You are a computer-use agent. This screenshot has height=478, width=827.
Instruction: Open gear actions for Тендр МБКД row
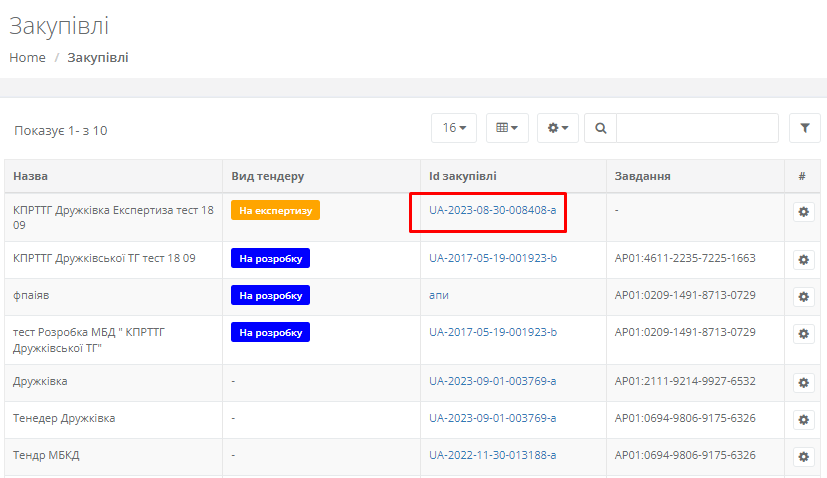803,456
